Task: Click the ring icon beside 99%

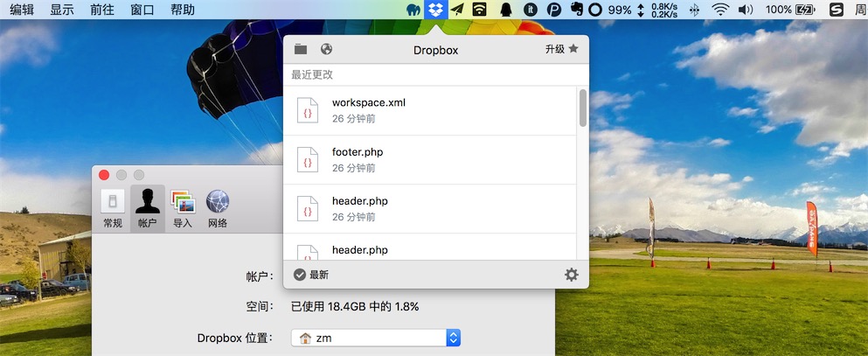Action: (595, 10)
